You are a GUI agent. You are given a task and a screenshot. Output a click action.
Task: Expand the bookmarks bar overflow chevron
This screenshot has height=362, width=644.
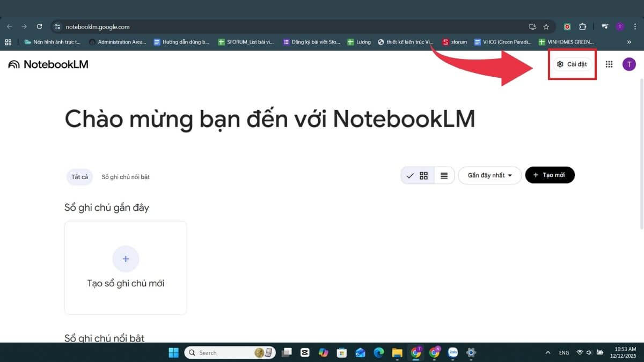point(629,42)
